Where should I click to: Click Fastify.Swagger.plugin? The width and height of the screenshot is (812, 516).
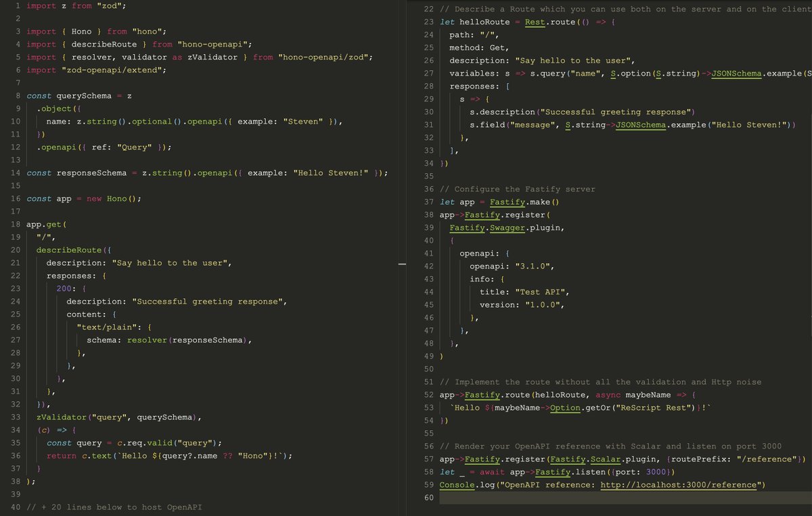pos(507,227)
